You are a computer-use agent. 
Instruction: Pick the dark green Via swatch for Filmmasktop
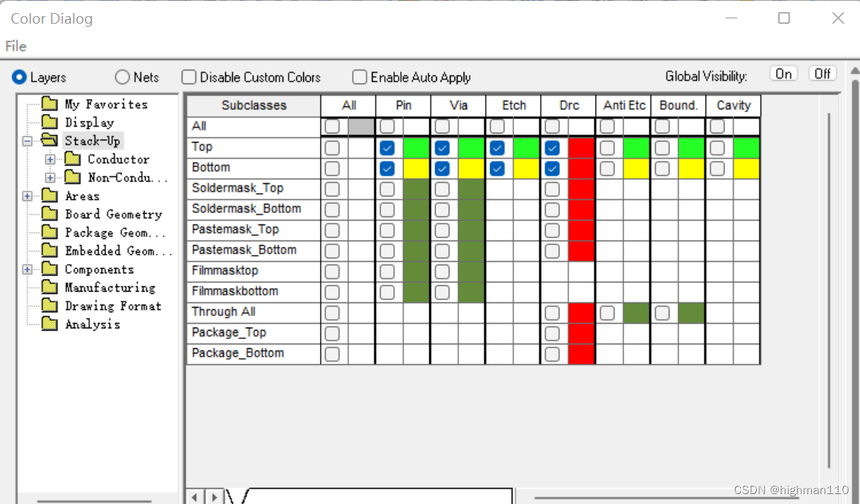[x=471, y=271]
